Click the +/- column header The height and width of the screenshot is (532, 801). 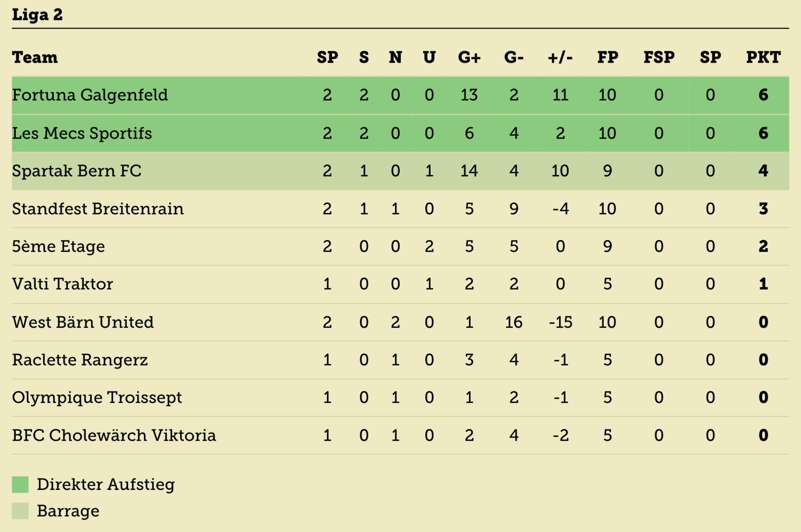(x=560, y=57)
